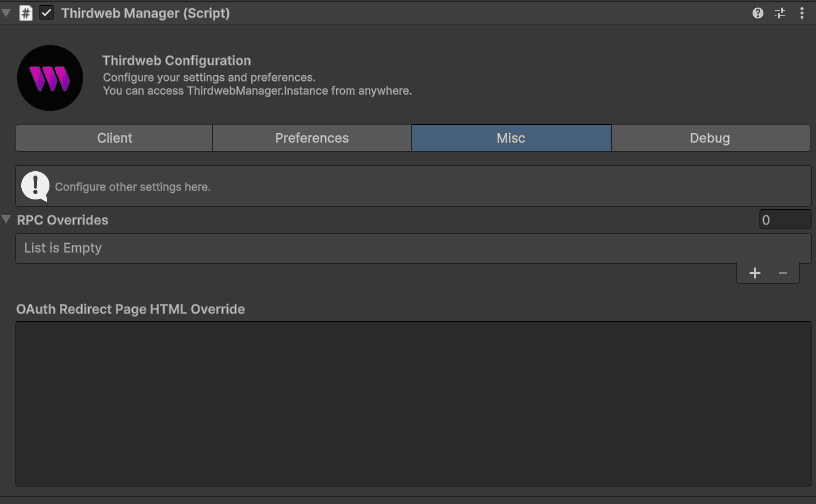816x504 pixels.
Task: Click the purple Thirdweb logo
Action: pos(50,78)
